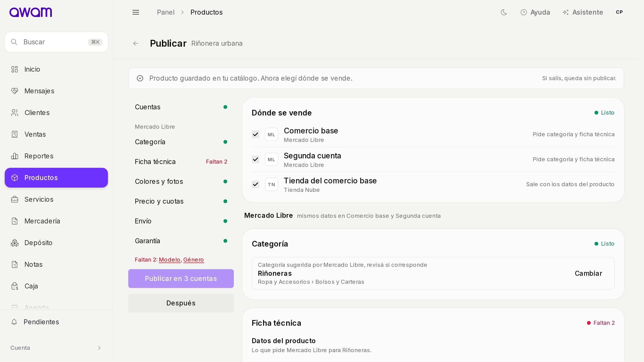Open Servicios in the sidebar
The width and height of the screenshot is (644, 362).
click(x=56, y=199)
